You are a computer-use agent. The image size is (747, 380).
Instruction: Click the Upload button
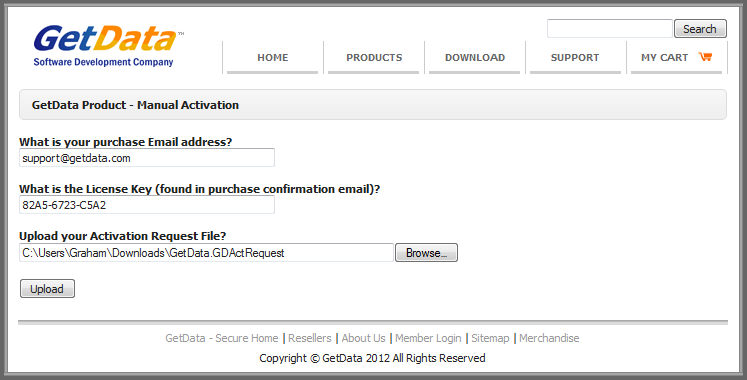(47, 289)
